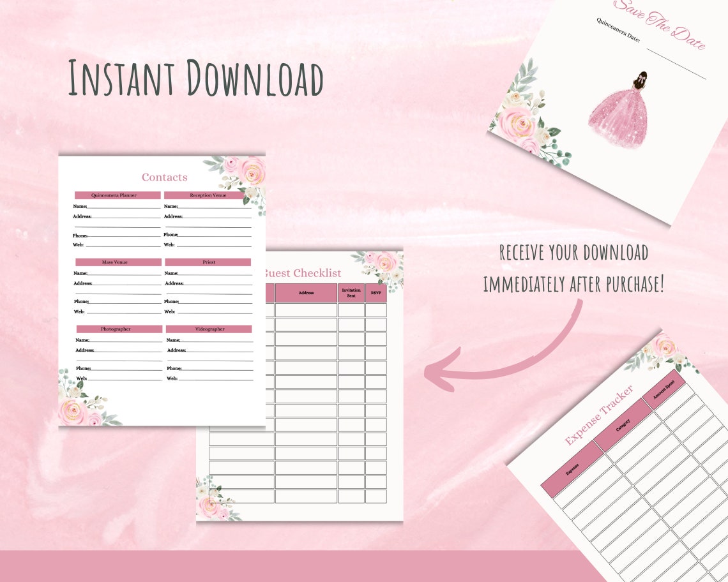
Task: Click the "Invitation Sent" column header
Action: [351, 293]
